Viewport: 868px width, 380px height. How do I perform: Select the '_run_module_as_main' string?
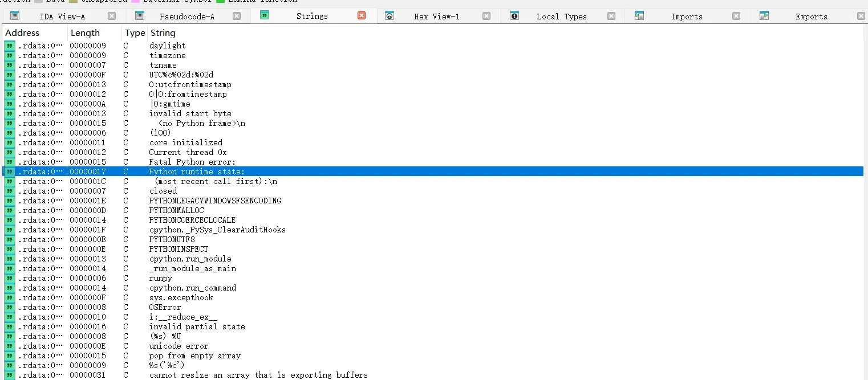click(x=192, y=268)
